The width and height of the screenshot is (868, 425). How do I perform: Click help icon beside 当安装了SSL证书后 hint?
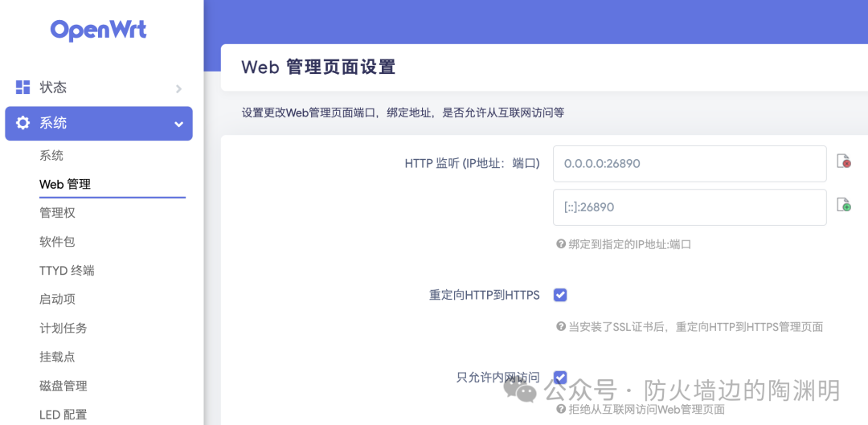pyautogui.click(x=561, y=326)
